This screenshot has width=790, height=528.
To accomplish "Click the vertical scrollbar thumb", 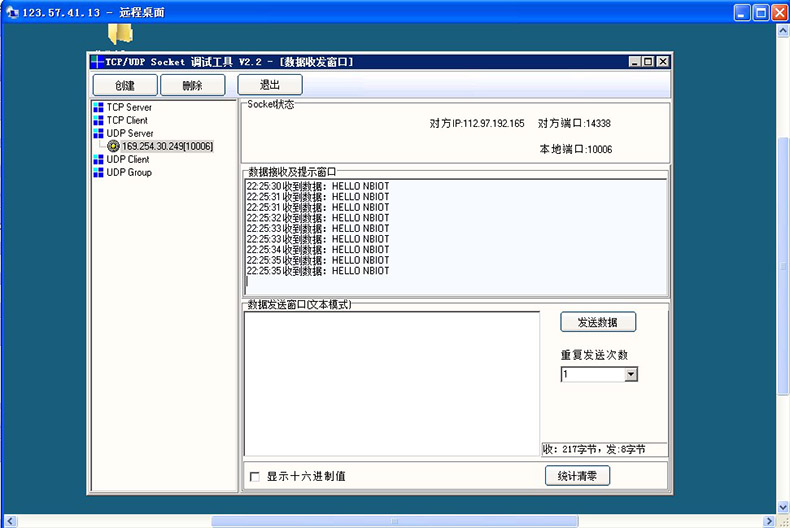I will (x=783, y=266).
